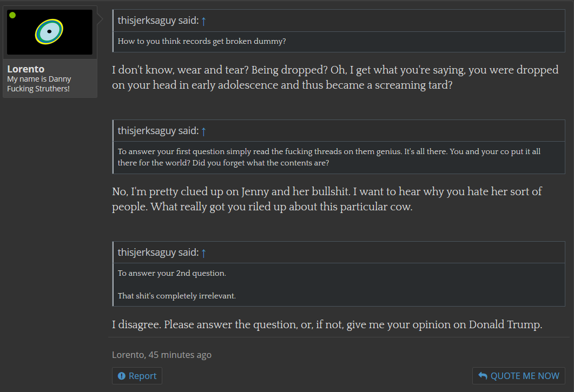Click the reply arrow icon on Quote button
This screenshot has width=574, height=392.
pos(483,376)
